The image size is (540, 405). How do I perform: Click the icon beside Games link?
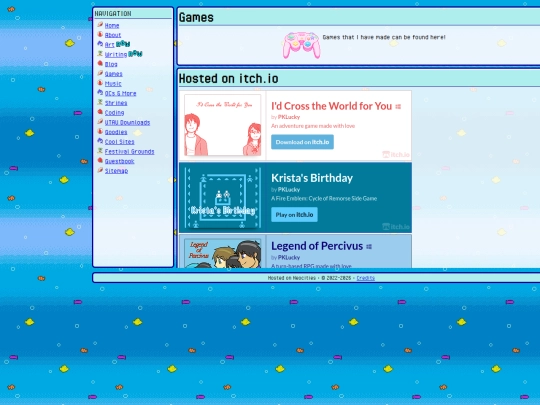[100, 73]
